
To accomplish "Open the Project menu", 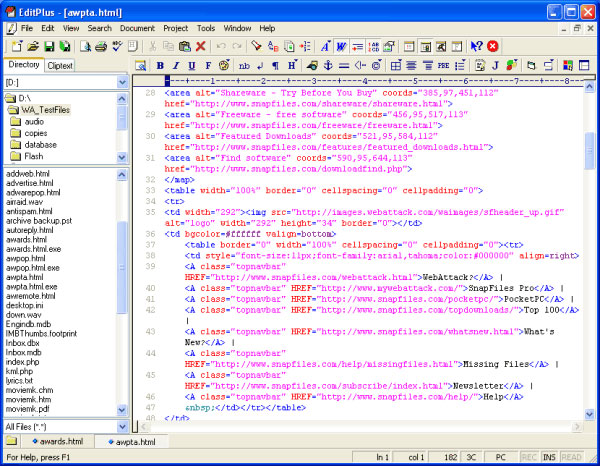I will tap(176, 28).
